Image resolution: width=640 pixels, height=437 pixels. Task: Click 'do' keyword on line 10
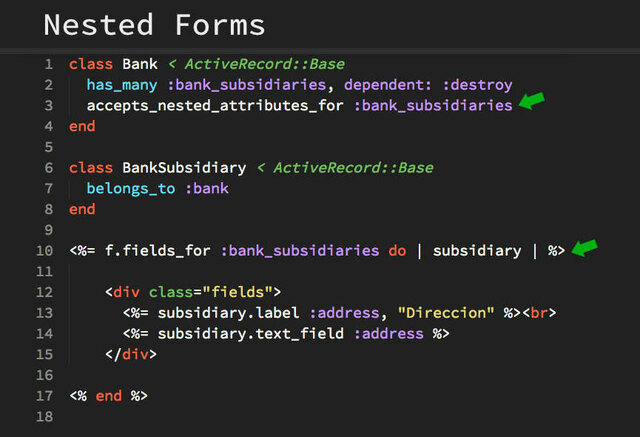pyautogui.click(x=397, y=251)
